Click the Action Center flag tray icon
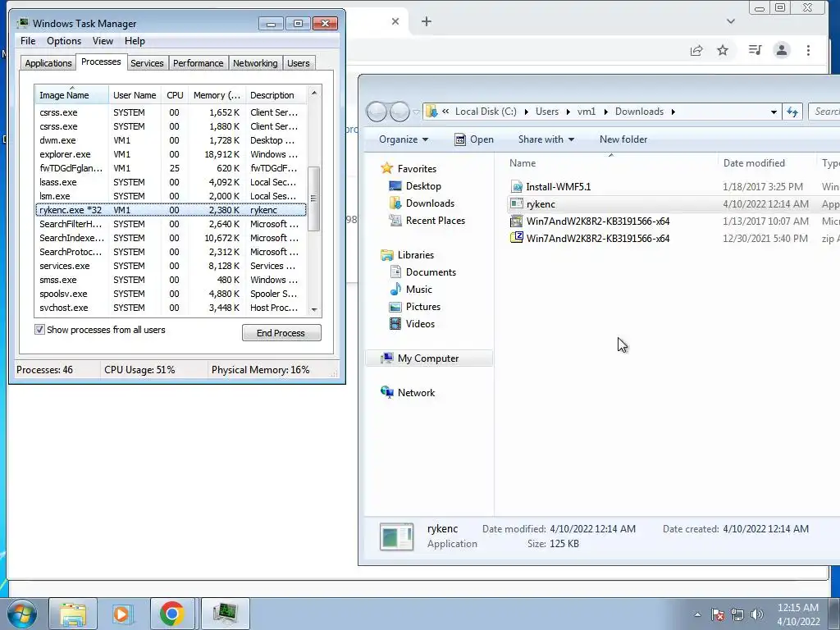 717,614
